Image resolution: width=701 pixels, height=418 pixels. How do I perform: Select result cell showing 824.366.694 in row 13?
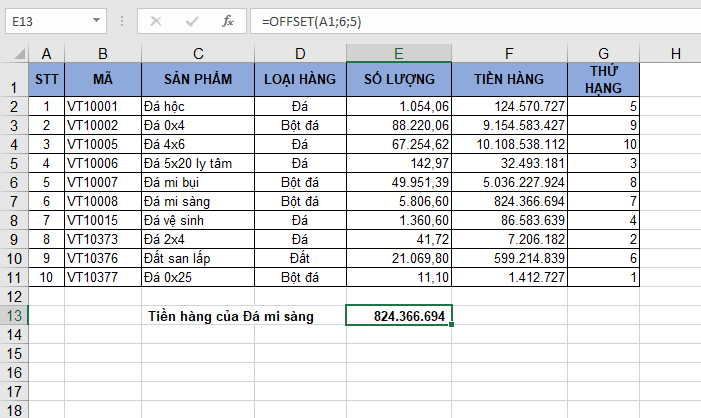(398, 316)
